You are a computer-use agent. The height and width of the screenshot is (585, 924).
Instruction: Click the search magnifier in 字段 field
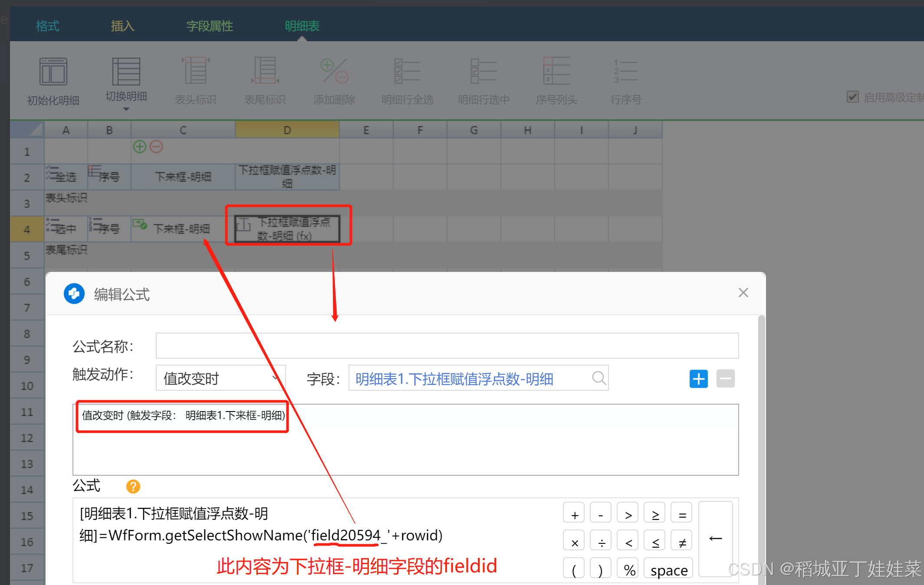coord(598,378)
